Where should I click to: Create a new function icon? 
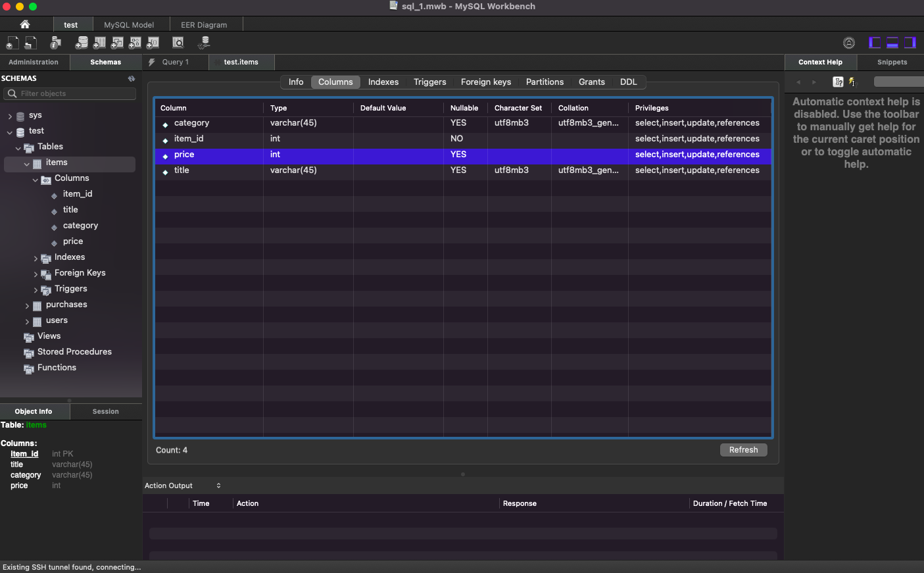153,43
